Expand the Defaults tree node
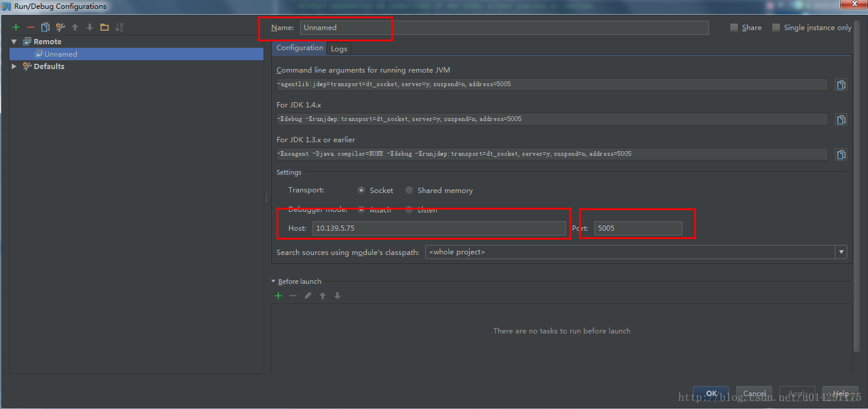Screen dimensions: 868x409 click(14, 67)
